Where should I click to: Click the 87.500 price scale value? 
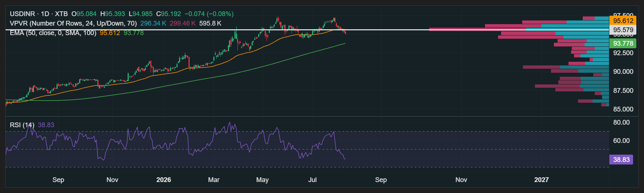point(623,91)
